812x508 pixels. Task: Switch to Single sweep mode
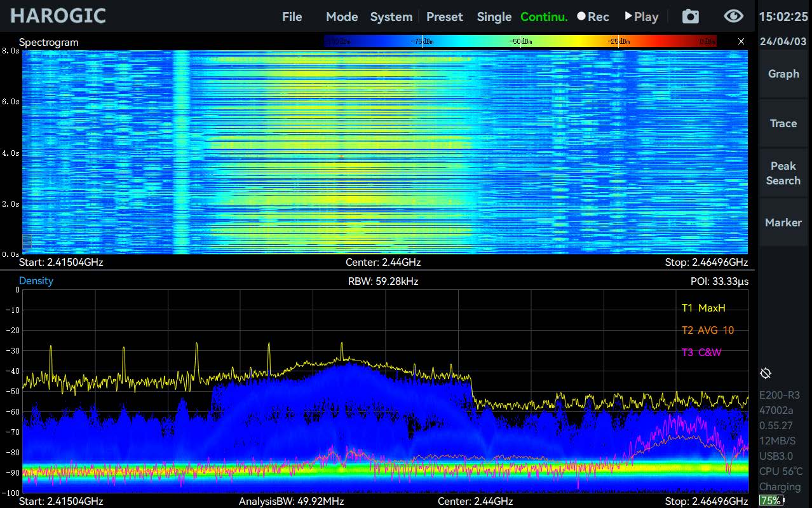pos(494,17)
